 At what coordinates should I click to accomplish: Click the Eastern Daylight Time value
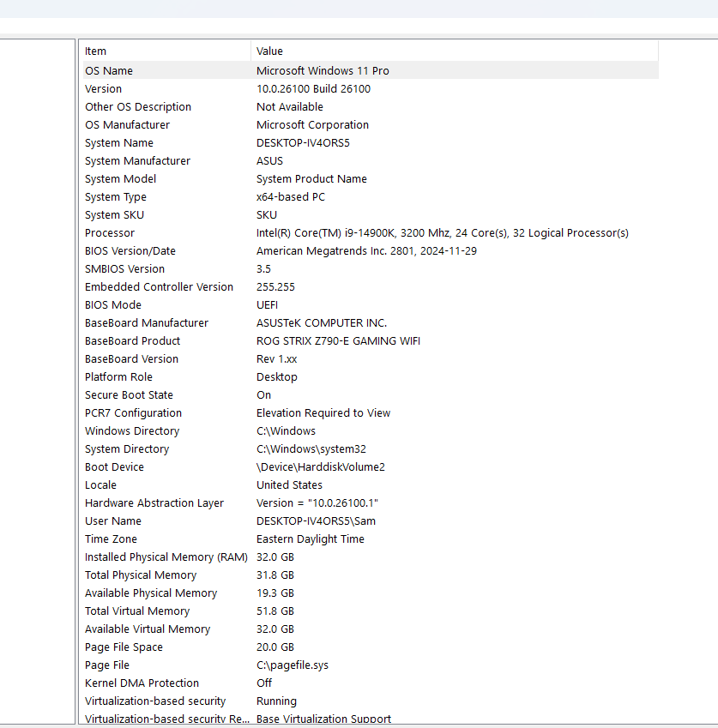311,539
